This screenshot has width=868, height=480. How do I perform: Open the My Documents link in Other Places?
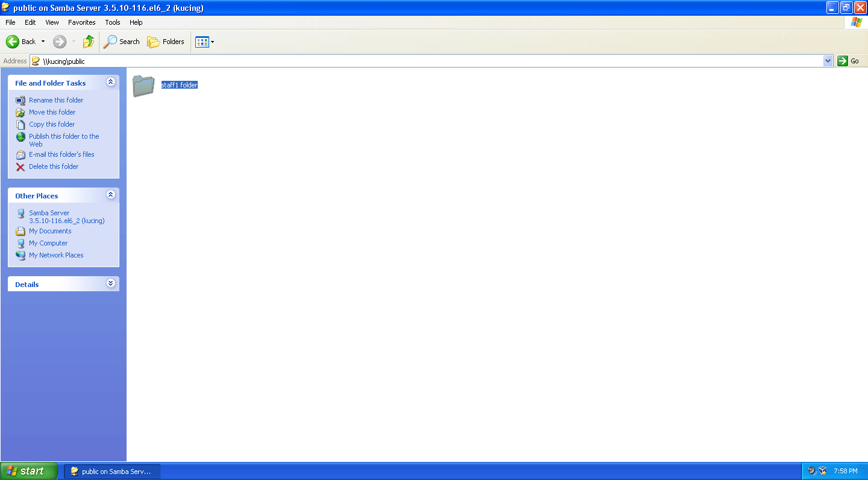(x=50, y=231)
